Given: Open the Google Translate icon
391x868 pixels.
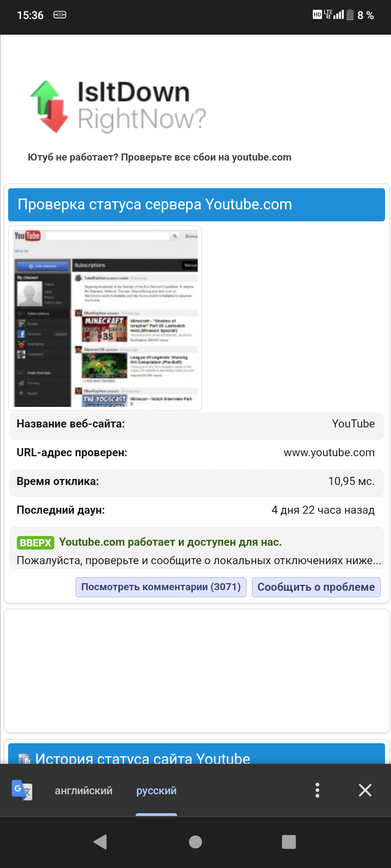Looking at the screenshot, I should point(22,790).
